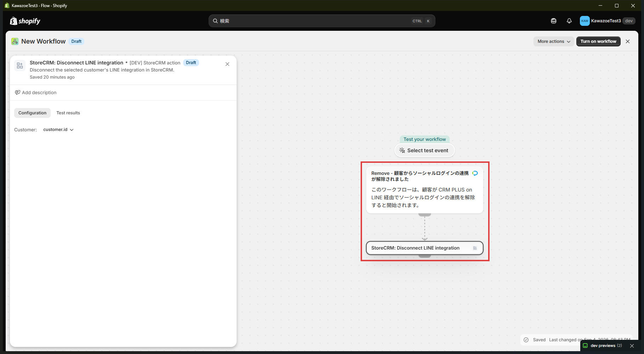Image resolution: width=644 pixels, height=354 pixels.
Task: Click the Flow app icon beside New Workflow
Action: pos(15,41)
